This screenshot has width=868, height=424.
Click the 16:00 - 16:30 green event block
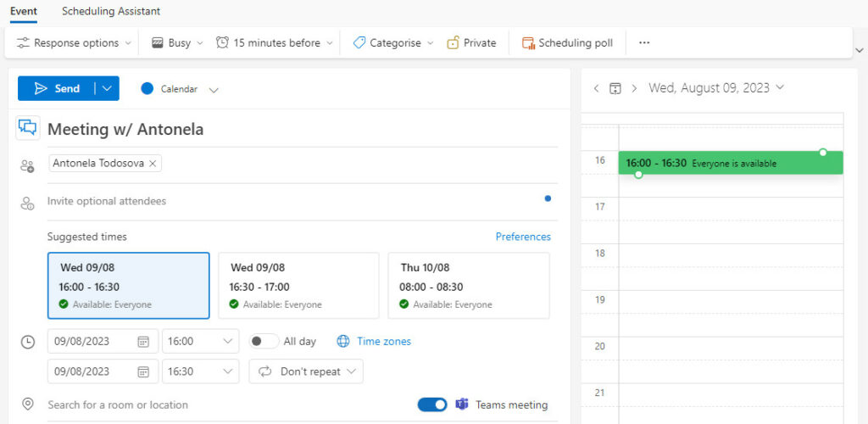click(731, 163)
